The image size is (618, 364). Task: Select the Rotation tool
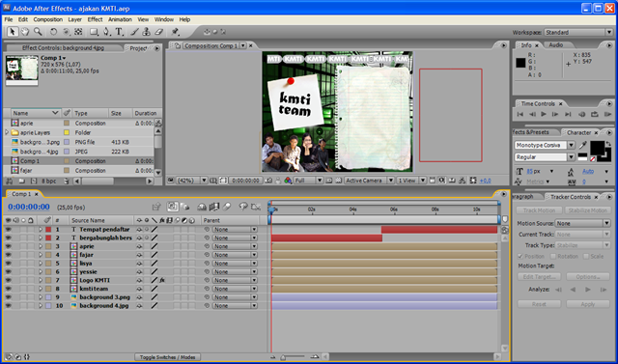tap(53, 32)
